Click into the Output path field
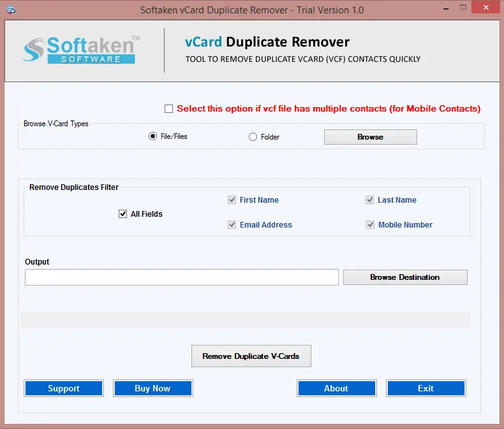 182,277
